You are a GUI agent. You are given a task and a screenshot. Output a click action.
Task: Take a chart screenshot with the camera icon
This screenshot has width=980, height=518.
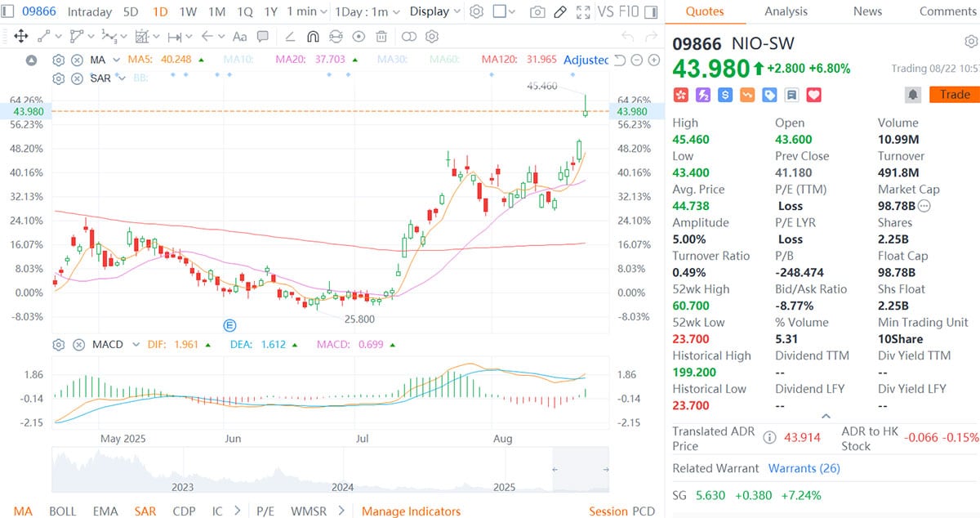click(x=536, y=11)
